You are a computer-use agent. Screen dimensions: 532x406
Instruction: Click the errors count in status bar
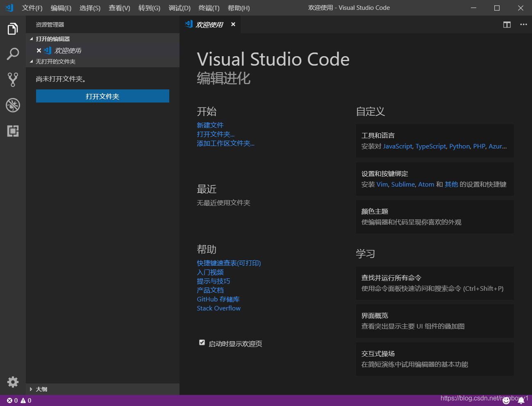[12, 401]
